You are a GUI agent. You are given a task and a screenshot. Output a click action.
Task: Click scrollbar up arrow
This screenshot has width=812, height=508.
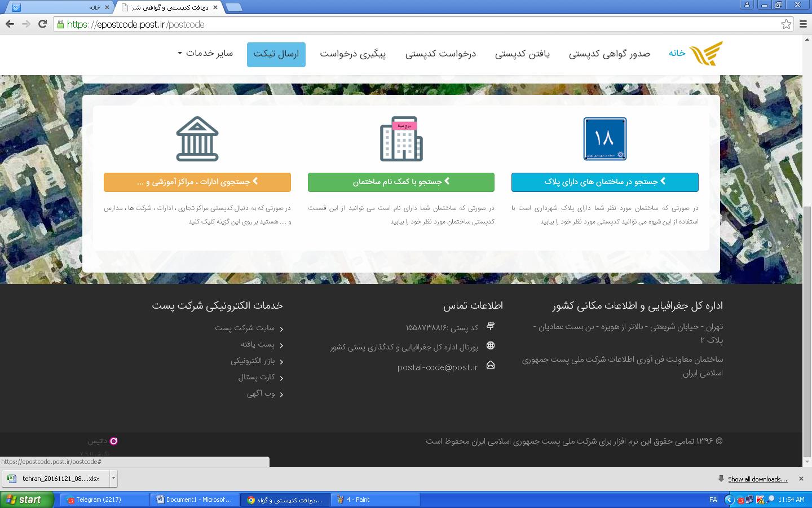807,38
